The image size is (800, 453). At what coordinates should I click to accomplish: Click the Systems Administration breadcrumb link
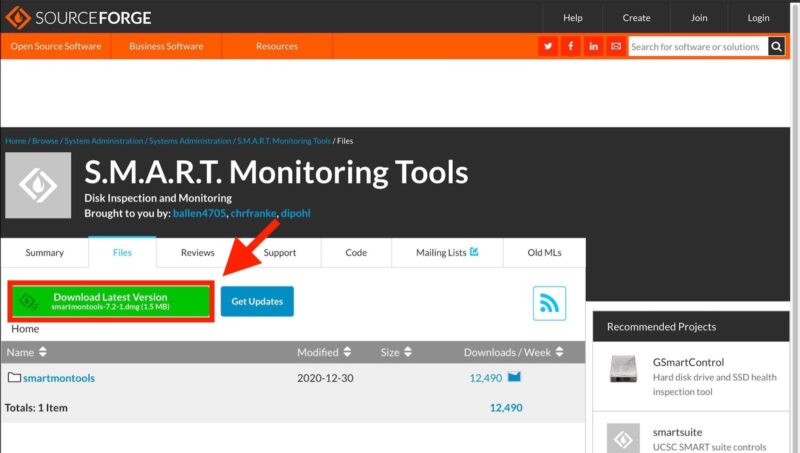coord(190,141)
